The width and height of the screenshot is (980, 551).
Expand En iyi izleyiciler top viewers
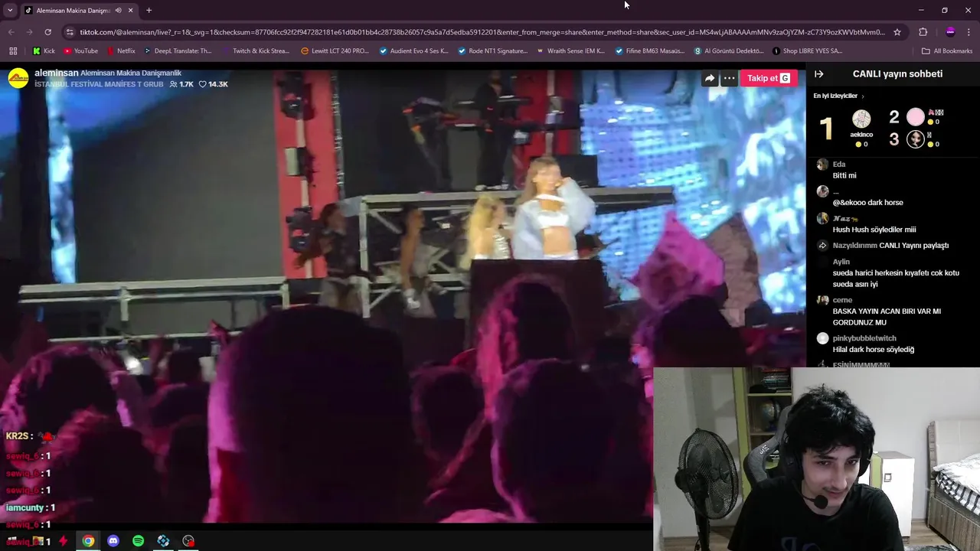pos(838,96)
